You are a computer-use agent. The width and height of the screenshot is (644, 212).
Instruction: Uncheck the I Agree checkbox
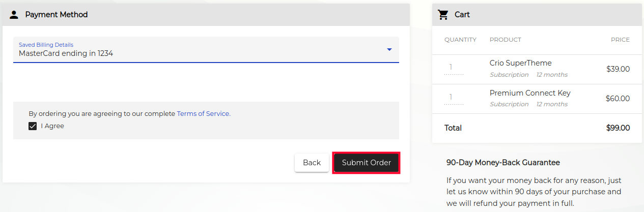coord(33,126)
